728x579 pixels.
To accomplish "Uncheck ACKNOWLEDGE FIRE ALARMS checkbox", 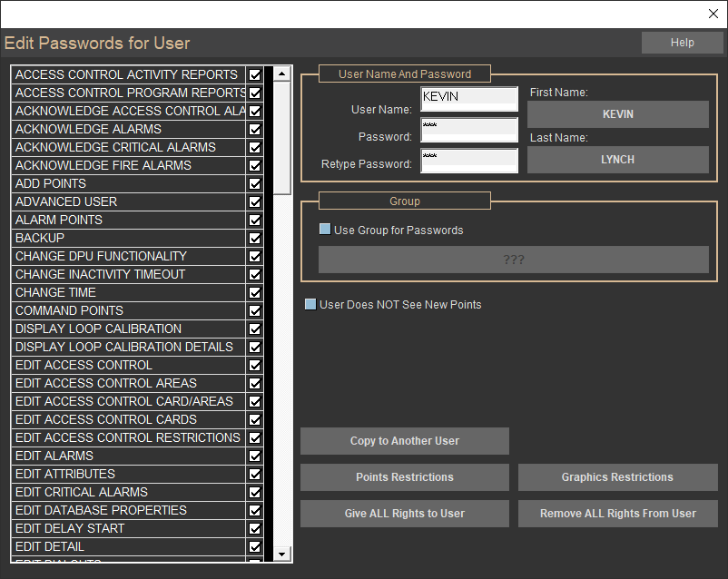I will click(255, 165).
